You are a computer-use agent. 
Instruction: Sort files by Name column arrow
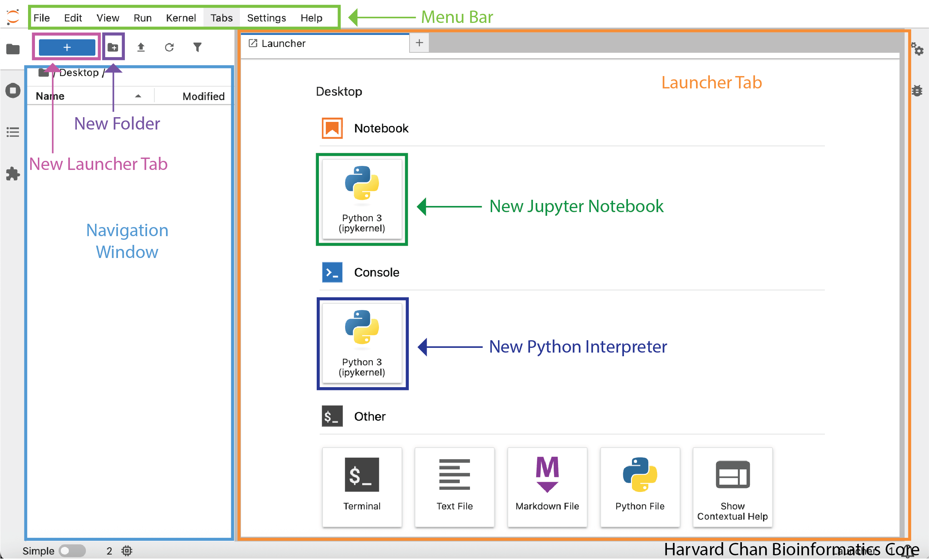(138, 96)
